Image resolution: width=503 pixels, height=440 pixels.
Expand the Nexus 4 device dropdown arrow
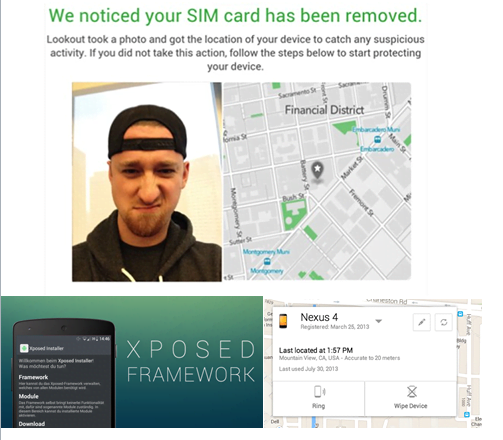[x=378, y=321]
